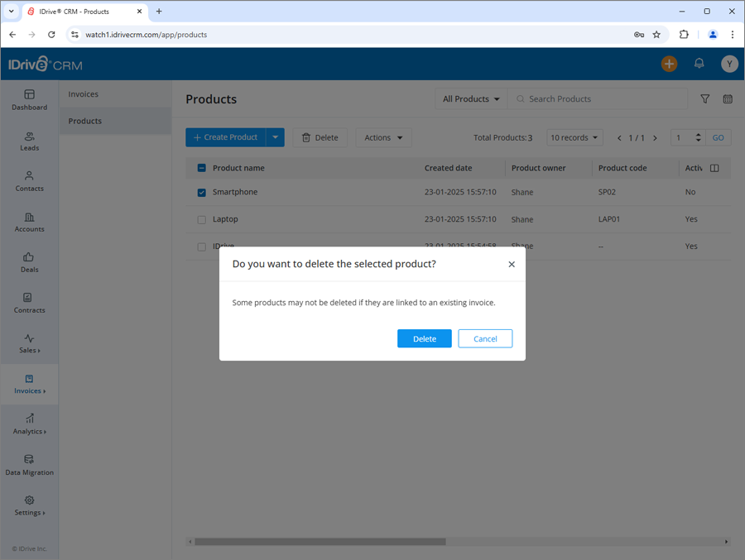The image size is (745, 560).
Task: Select all products using header checkbox
Action: [201, 167]
